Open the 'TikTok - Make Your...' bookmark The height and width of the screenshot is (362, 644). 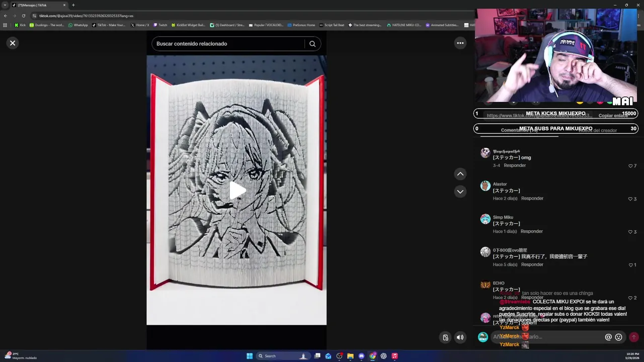point(109,25)
